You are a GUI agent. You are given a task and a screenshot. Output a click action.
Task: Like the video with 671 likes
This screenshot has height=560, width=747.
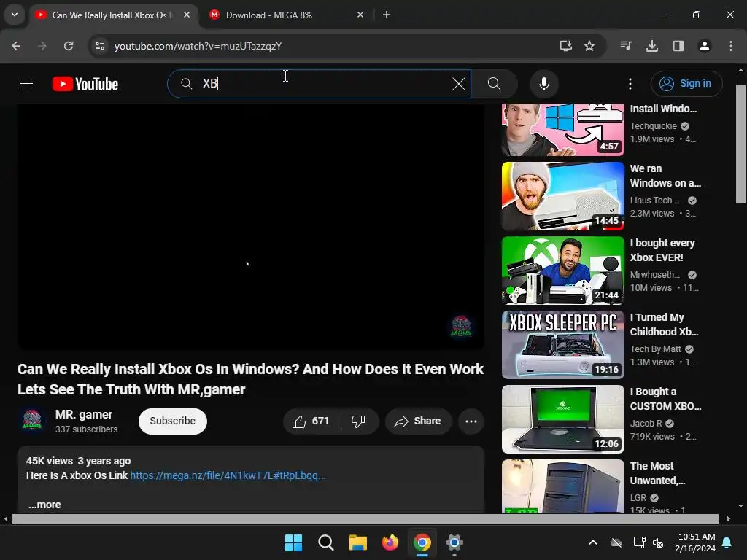click(x=311, y=421)
